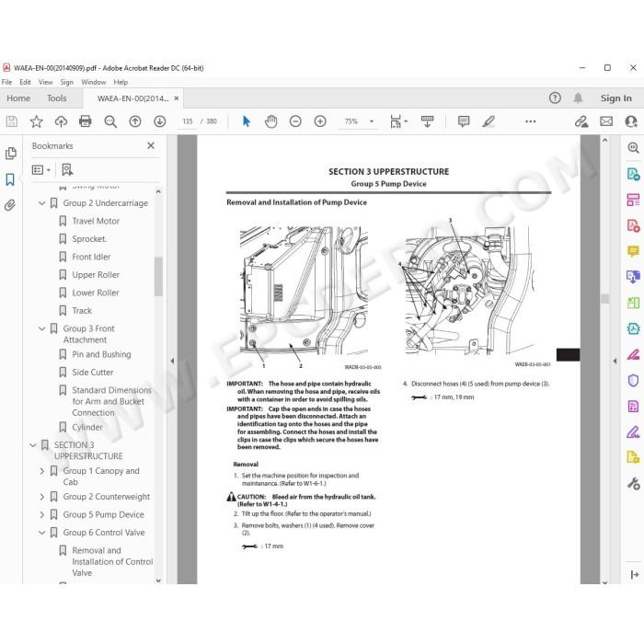The height and width of the screenshot is (644, 644).
Task: Close the WAEA-EN-00 document tab
Action: click(x=177, y=98)
